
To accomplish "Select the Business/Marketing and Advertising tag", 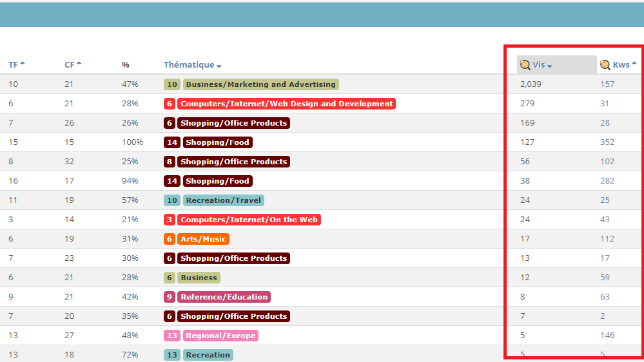I will click(261, 84).
